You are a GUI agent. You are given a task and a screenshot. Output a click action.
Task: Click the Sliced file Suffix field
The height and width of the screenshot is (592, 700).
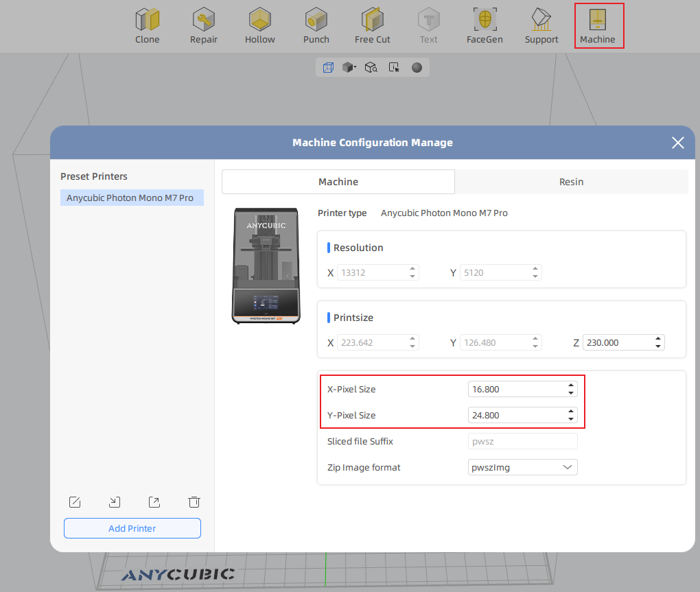click(522, 441)
